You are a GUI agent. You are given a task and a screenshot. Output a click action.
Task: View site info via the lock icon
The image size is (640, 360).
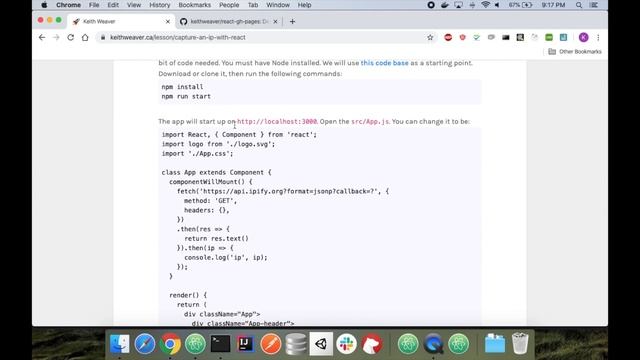tap(103, 37)
